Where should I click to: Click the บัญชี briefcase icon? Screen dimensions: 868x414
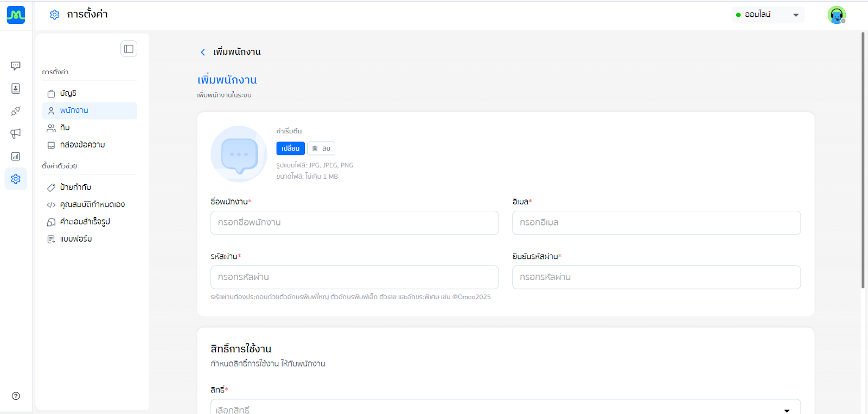(51, 94)
